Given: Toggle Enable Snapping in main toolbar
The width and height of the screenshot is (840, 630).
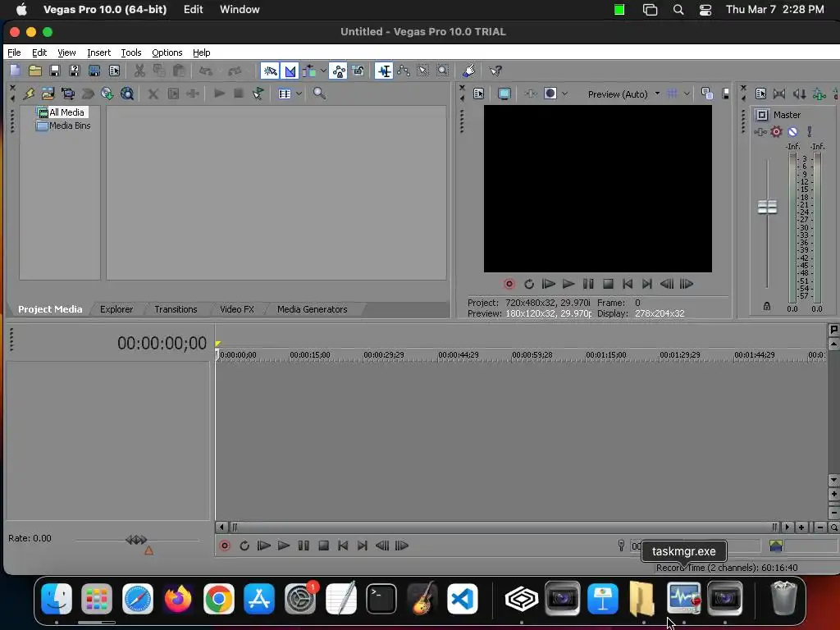Looking at the screenshot, I should 270,71.
